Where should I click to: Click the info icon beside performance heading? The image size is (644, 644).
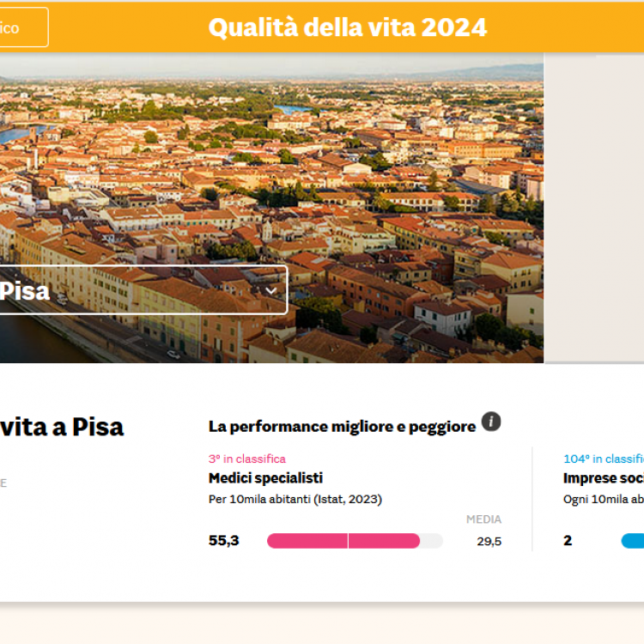(x=491, y=422)
